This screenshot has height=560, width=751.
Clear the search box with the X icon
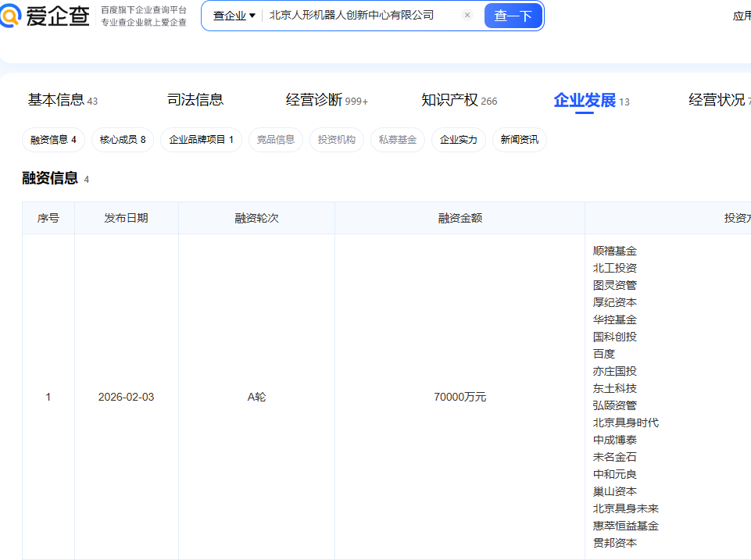tap(467, 16)
